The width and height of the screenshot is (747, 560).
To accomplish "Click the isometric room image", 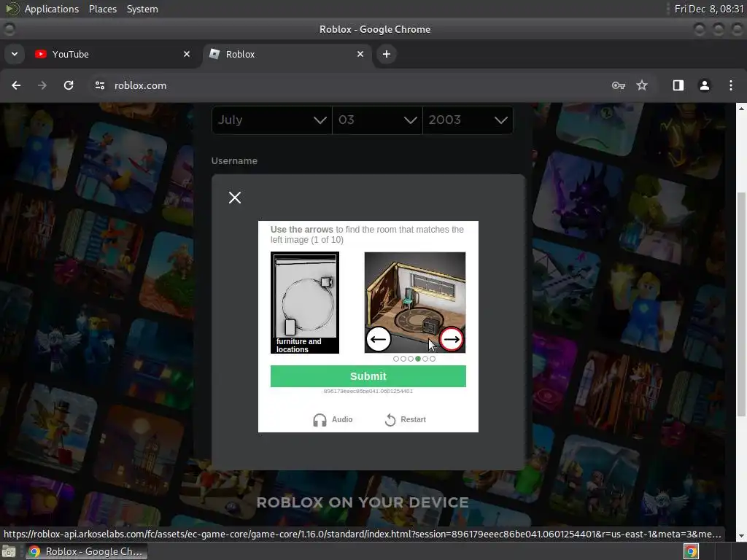I will point(415,303).
